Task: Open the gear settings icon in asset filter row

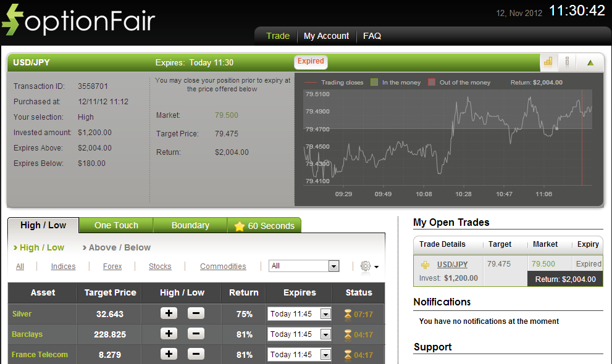Action: [366, 266]
